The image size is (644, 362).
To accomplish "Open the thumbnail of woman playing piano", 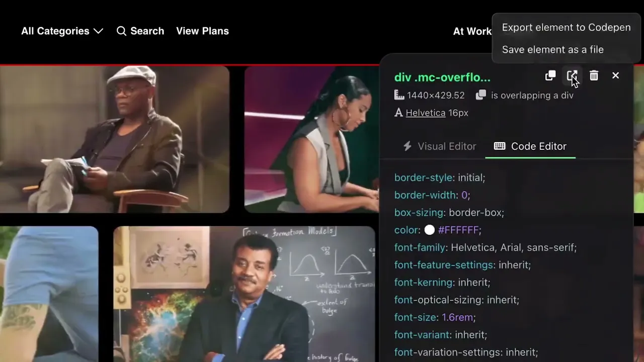I will point(311,139).
